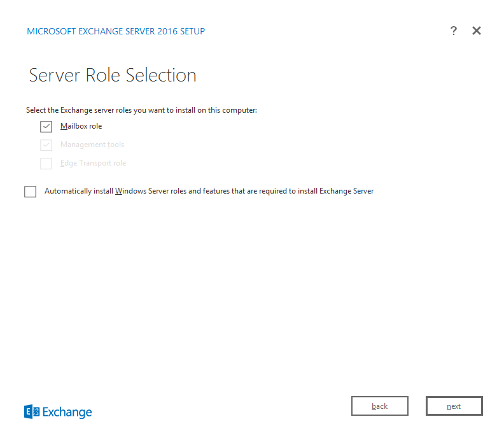Image resolution: width=504 pixels, height=440 pixels.
Task: Close the Exchange setup wizard
Action: pyautogui.click(x=477, y=31)
